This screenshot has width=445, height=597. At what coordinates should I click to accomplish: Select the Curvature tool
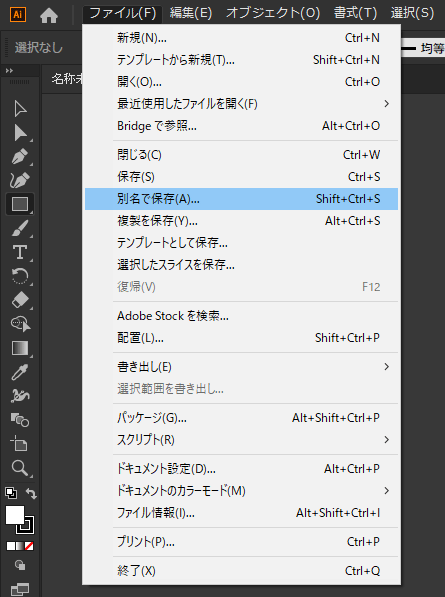(x=20, y=180)
